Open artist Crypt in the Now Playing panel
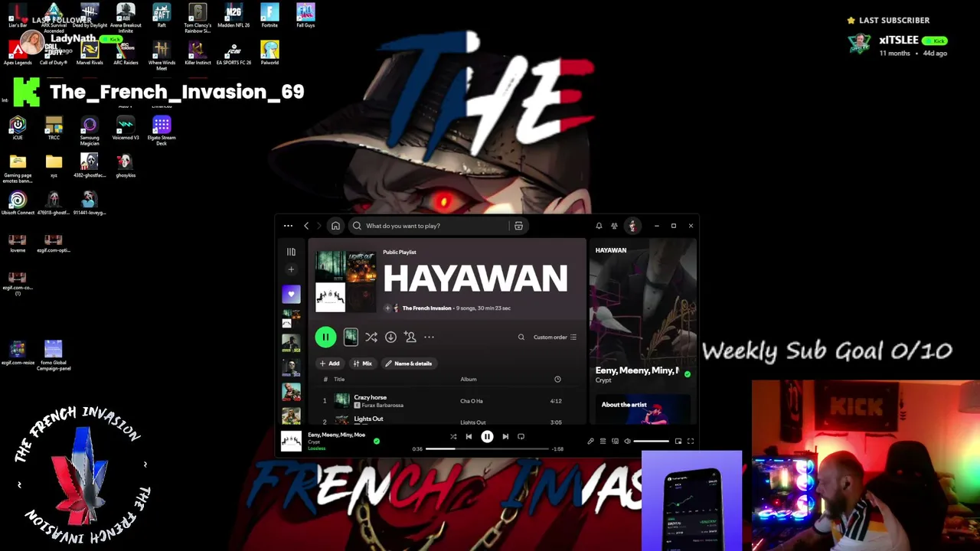 click(603, 380)
